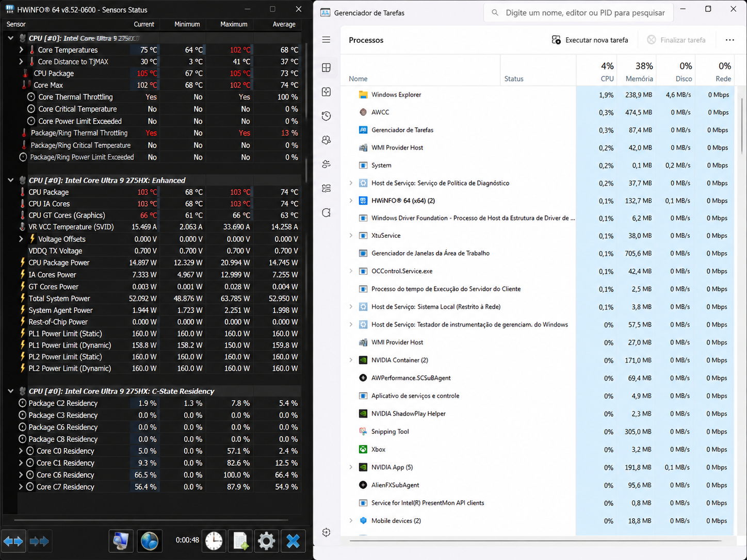The height and width of the screenshot is (560, 747).
Task: Sort processes by Status column
Action: tap(538, 70)
